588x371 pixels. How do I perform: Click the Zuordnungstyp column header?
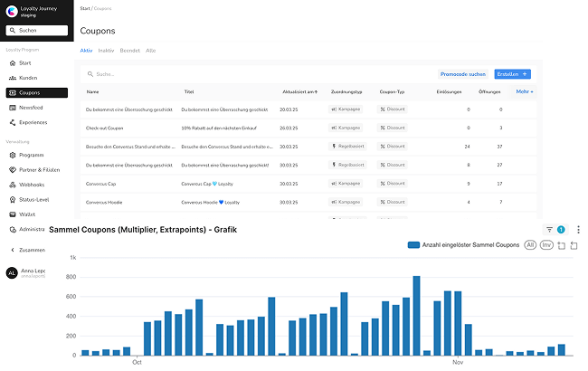click(346, 92)
